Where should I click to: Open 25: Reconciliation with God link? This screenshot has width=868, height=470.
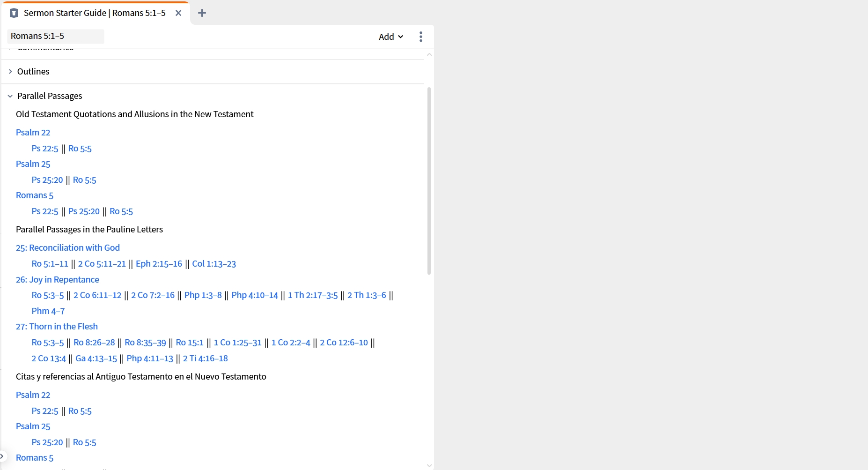68,248
